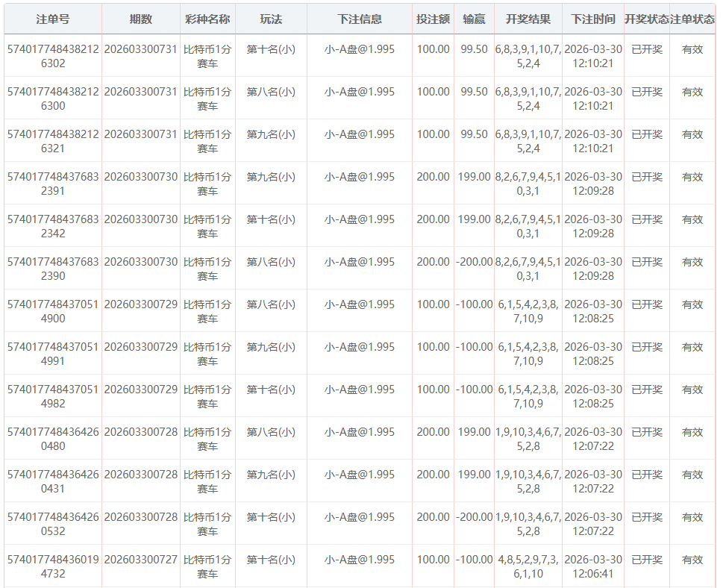Click the 输赢 column header
Viewport: 726px width, 588px height.
coord(474,19)
